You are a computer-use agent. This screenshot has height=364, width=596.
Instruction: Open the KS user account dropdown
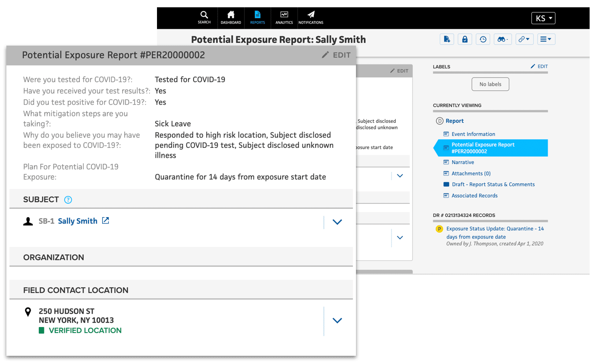pyautogui.click(x=543, y=18)
